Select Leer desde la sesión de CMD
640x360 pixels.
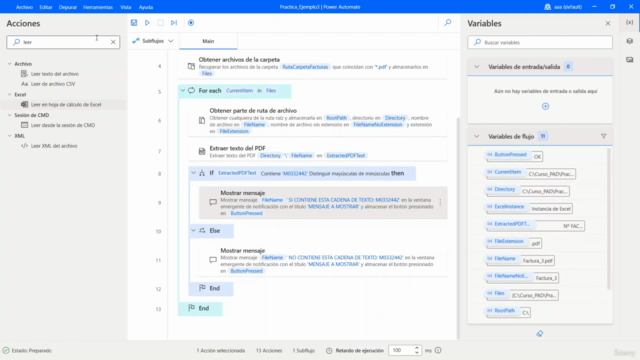click(x=63, y=125)
